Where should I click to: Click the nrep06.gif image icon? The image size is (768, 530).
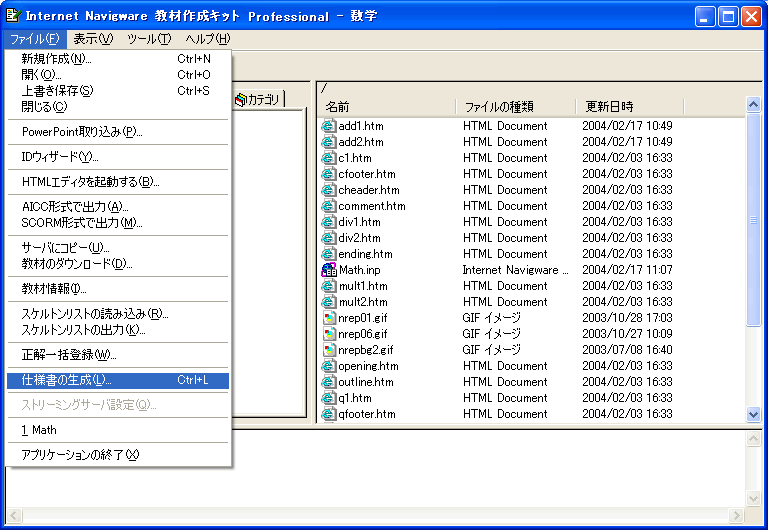[329, 334]
